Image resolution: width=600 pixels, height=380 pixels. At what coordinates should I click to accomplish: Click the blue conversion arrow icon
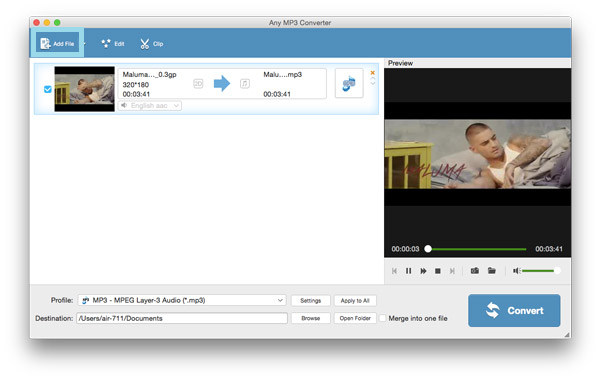[x=222, y=83]
